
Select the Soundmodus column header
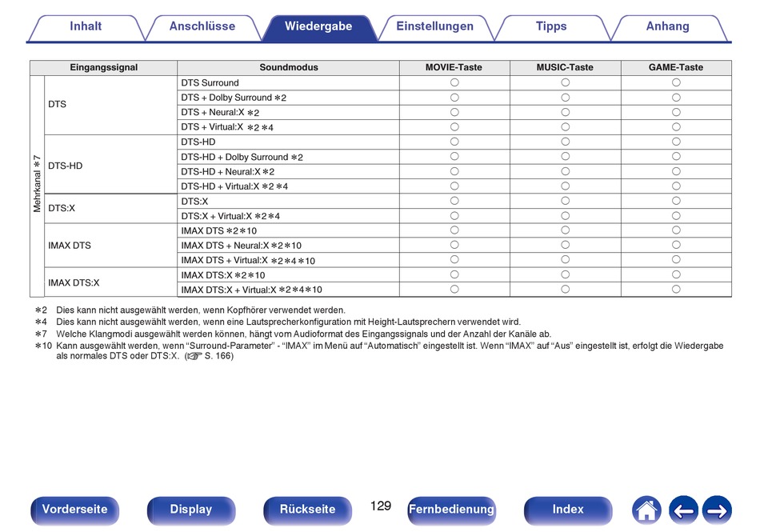coord(288,67)
